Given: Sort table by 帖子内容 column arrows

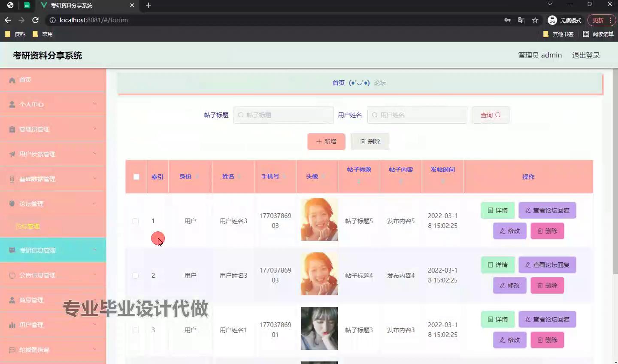Looking at the screenshot, I should (x=401, y=182).
